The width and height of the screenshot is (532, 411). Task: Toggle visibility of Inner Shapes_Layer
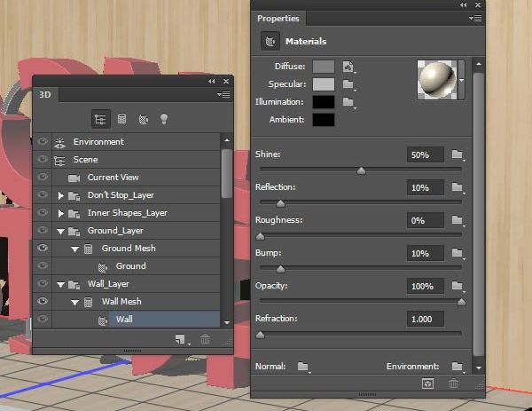43,212
